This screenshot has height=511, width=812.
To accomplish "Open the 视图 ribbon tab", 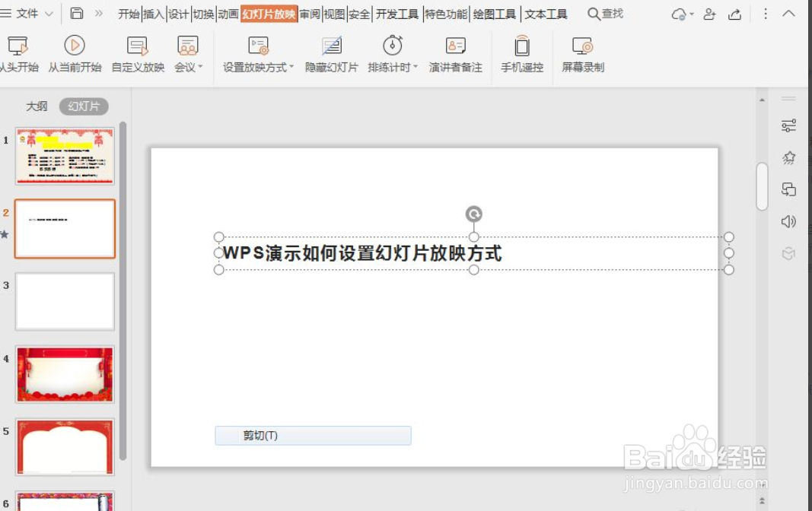I will click(335, 14).
